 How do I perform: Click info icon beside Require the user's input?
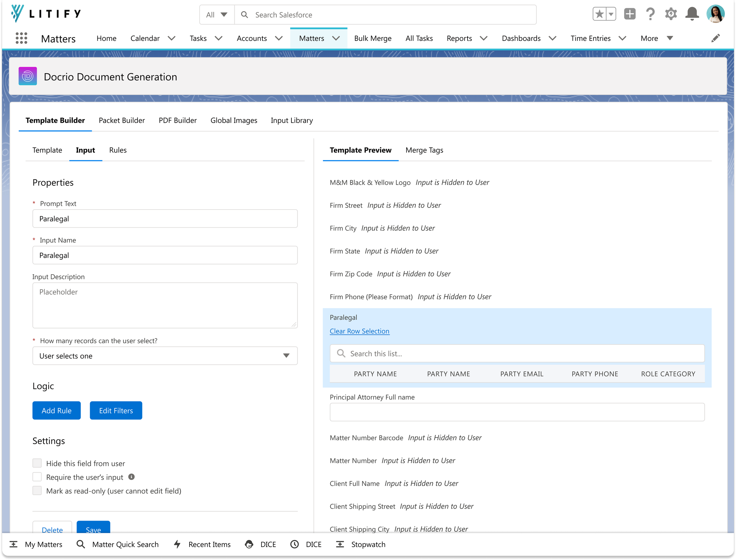pos(131,477)
